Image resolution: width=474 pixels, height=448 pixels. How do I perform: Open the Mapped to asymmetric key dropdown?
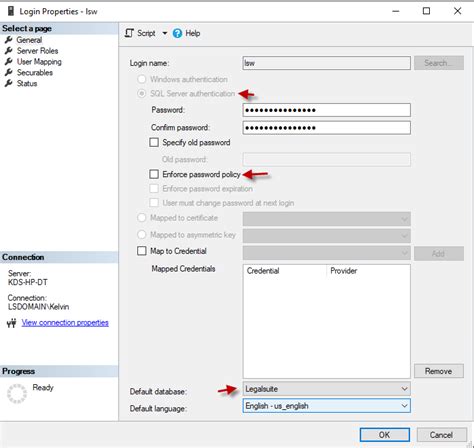[327, 236]
